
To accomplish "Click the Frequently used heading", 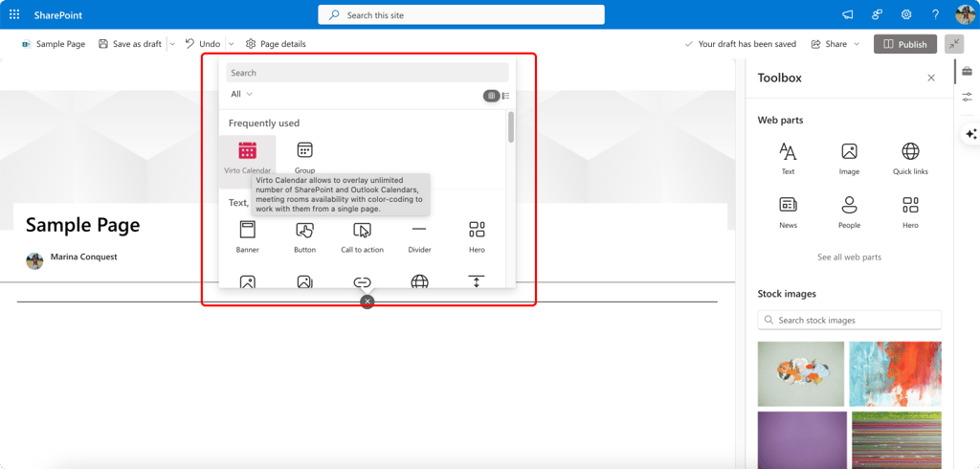I will (x=264, y=123).
